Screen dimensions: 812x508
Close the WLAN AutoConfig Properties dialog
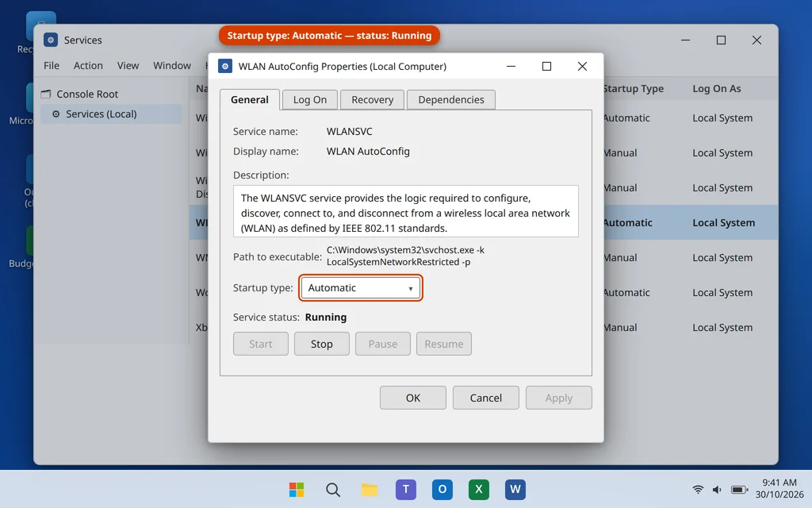582,67
